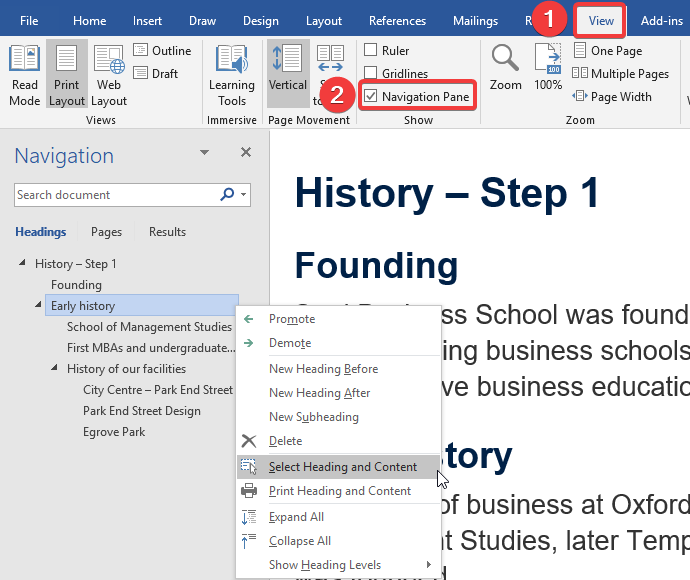Viewport: 690px width, 580px height.
Task: Close the Navigation pane
Action: 246,152
